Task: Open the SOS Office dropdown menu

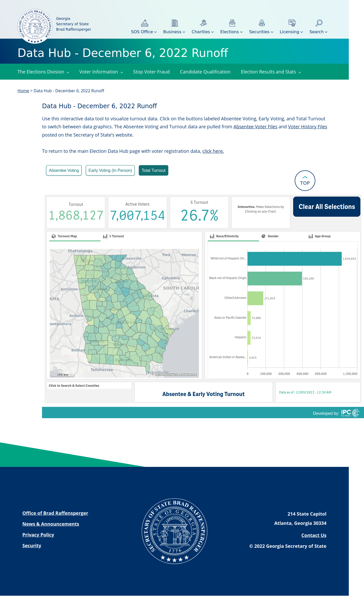Action: (x=144, y=32)
